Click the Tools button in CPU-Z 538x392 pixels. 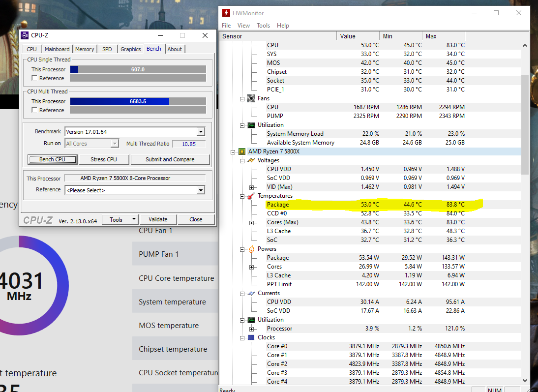click(116, 219)
